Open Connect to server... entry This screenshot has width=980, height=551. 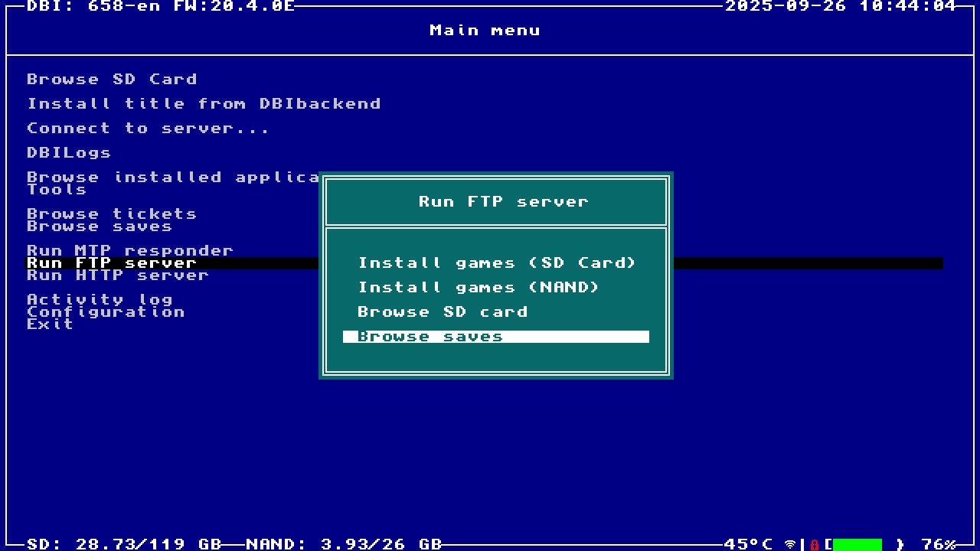pos(148,129)
